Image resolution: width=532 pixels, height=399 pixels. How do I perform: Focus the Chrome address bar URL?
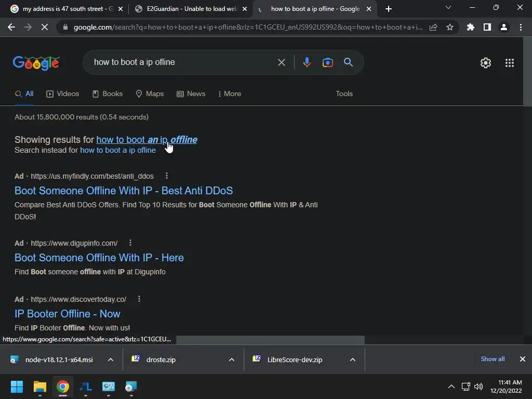click(x=248, y=27)
